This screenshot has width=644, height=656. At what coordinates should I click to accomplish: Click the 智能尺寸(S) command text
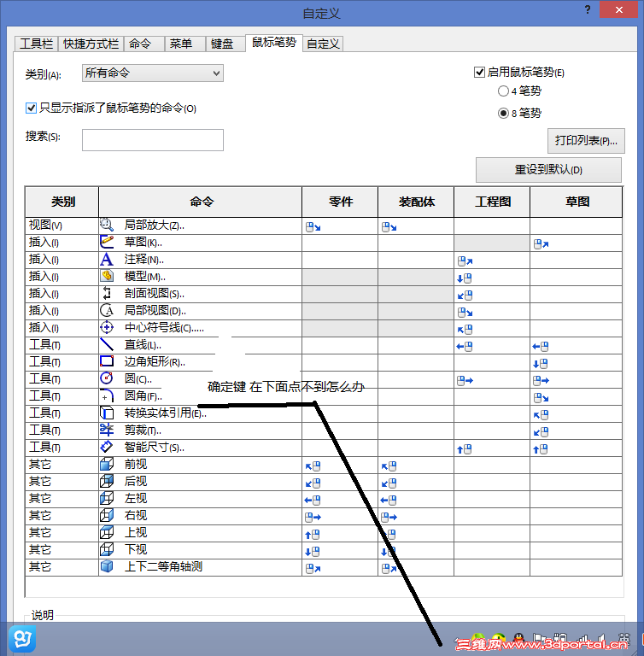click(x=155, y=447)
